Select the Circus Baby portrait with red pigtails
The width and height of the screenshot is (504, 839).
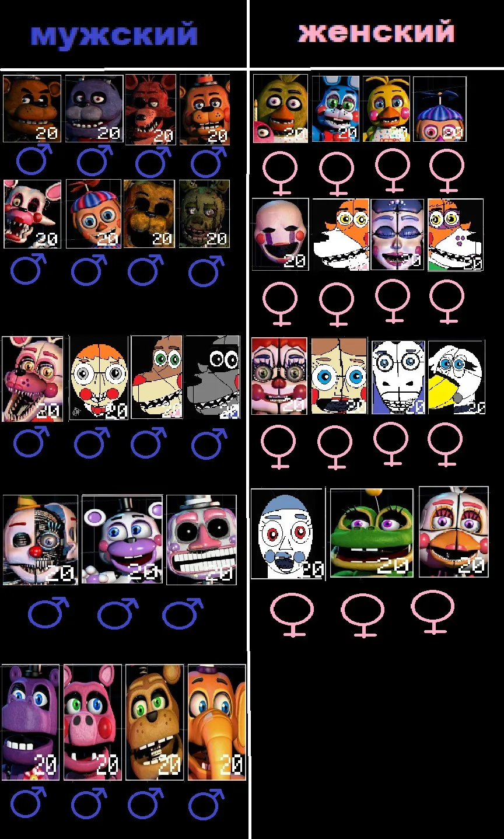point(279,376)
